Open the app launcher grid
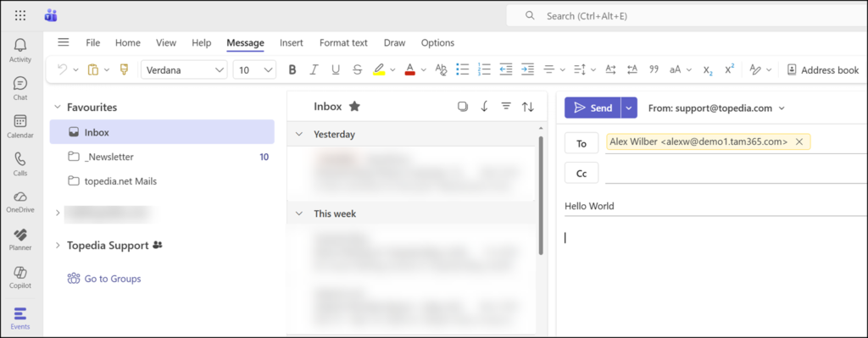The image size is (868, 338). [x=20, y=15]
